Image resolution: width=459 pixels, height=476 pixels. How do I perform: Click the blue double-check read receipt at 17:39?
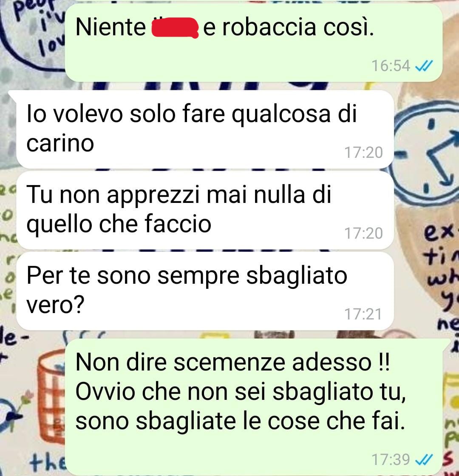point(424,459)
